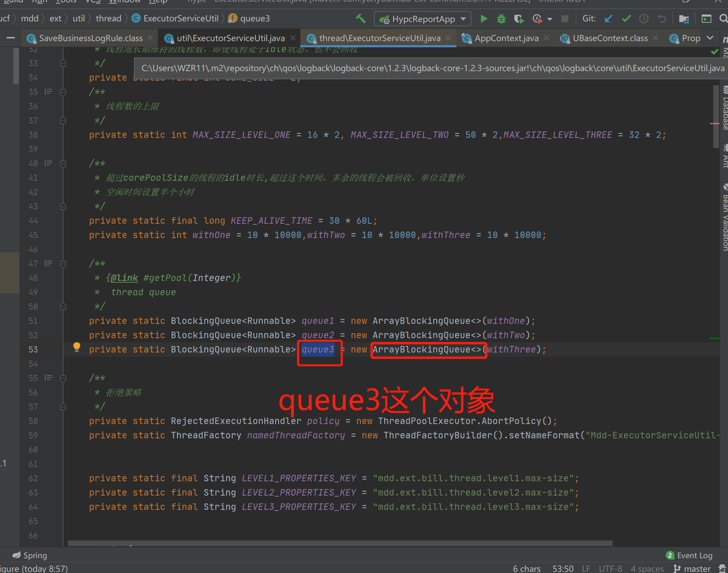Run with coverage shield icon
The width and height of the screenshot is (728, 573).
pyautogui.click(x=519, y=19)
